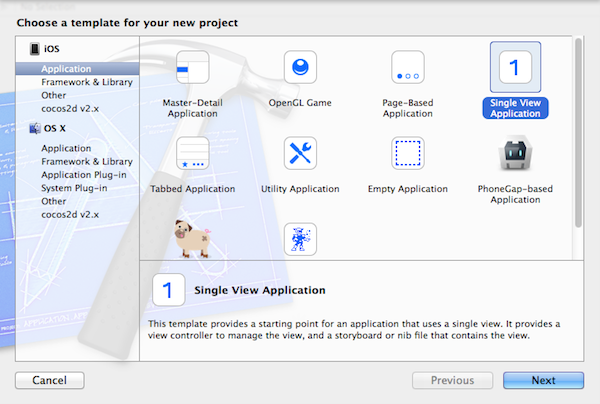Choose the OpenGL Game template icon

click(x=300, y=67)
